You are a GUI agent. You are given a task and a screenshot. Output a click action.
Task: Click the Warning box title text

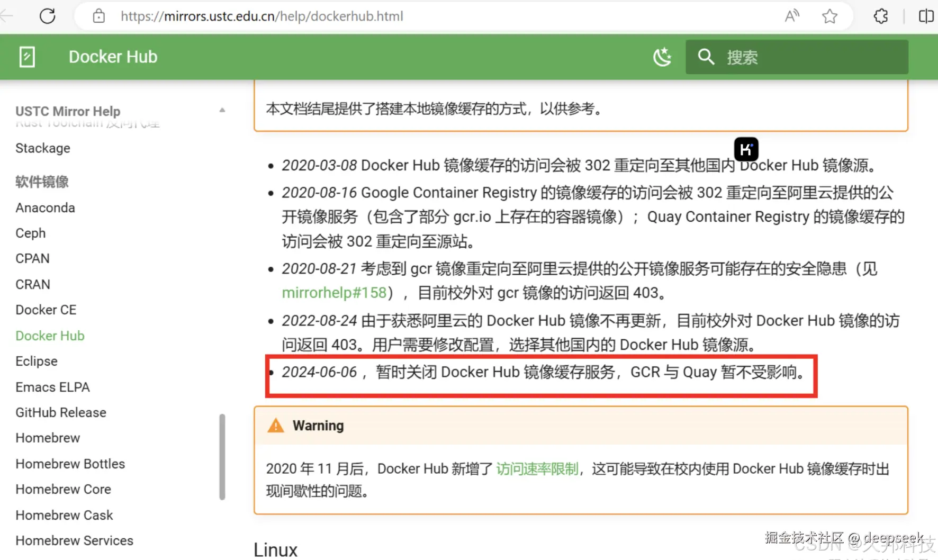[318, 426]
